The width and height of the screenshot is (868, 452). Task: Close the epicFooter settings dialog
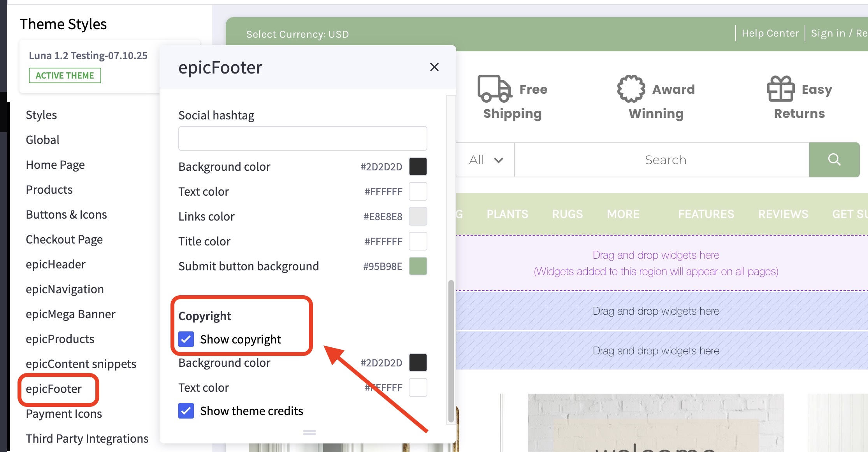434,67
